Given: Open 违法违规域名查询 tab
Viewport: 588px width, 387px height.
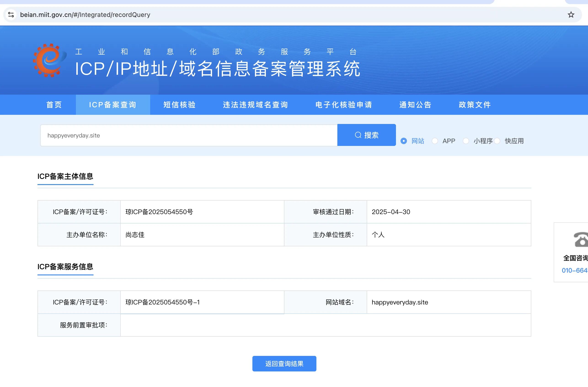Looking at the screenshot, I should click(255, 105).
